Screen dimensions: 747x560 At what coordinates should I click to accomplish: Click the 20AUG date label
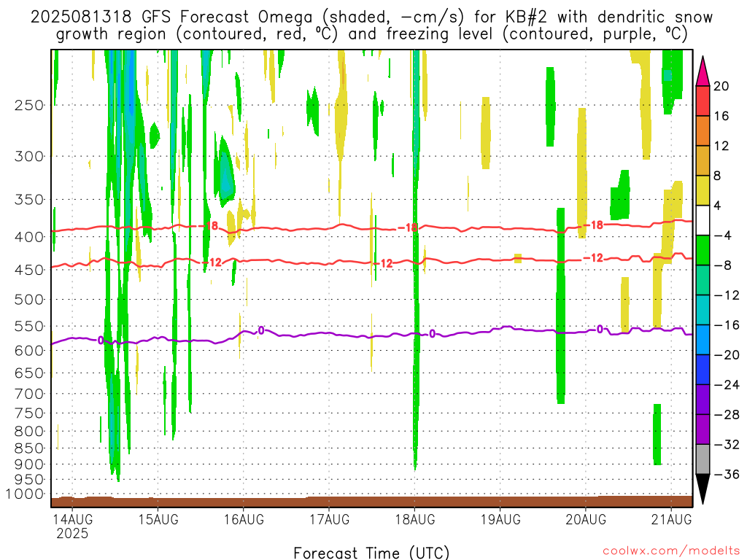pos(586,519)
